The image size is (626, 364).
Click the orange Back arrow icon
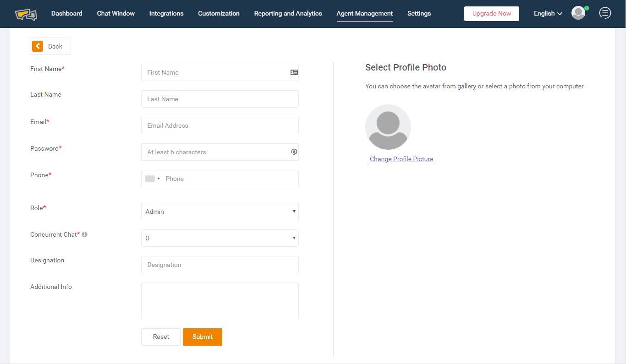pyautogui.click(x=38, y=46)
